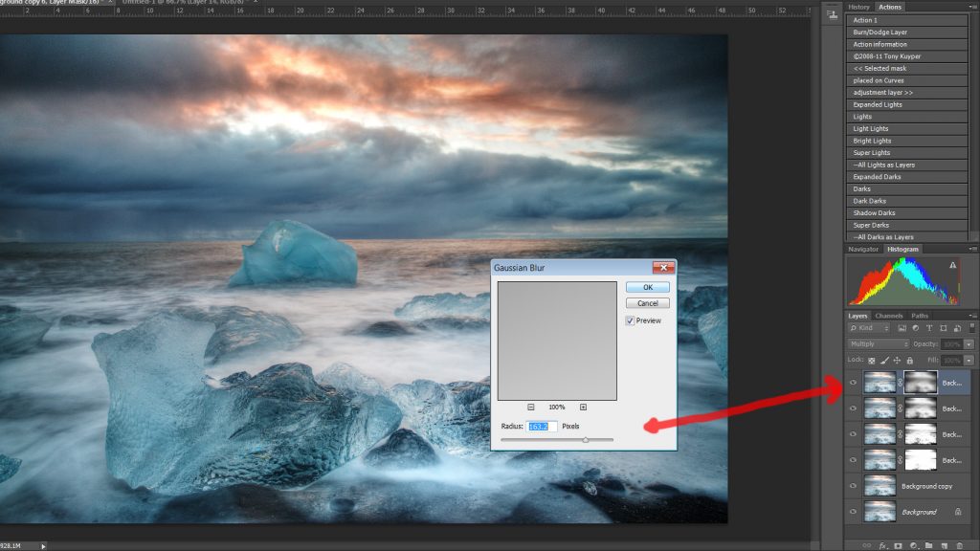Screen dimensions: 980x551
Task: Click the Actions panel vertical scrollbar
Action: click(x=973, y=127)
